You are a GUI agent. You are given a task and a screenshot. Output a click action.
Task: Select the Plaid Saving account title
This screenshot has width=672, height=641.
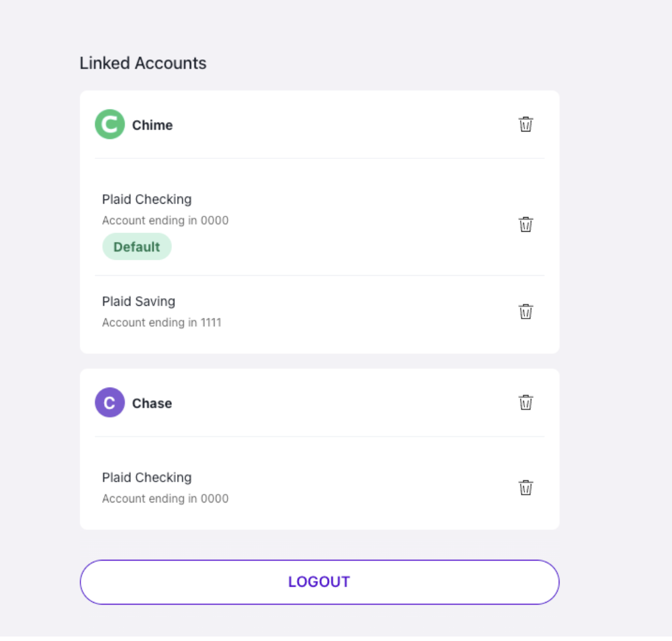(x=139, y=301)
